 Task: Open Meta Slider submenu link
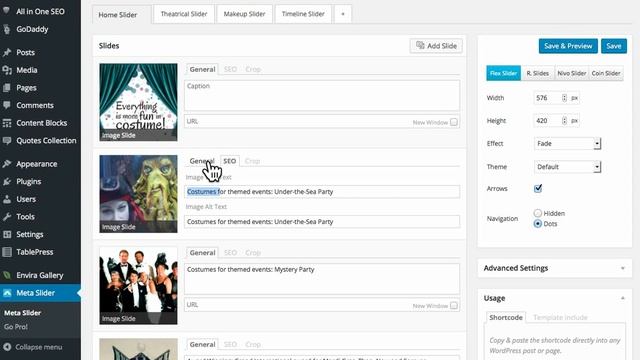[22, 313]
